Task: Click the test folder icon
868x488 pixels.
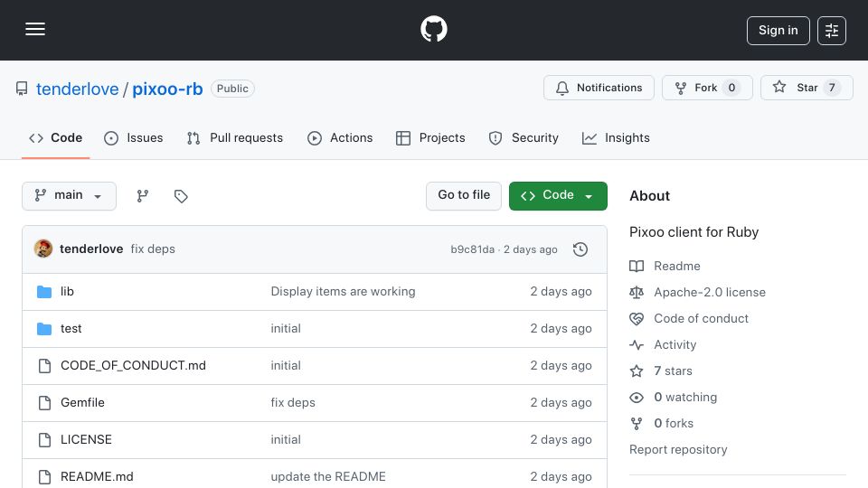Action: click(x=44, y=329)
